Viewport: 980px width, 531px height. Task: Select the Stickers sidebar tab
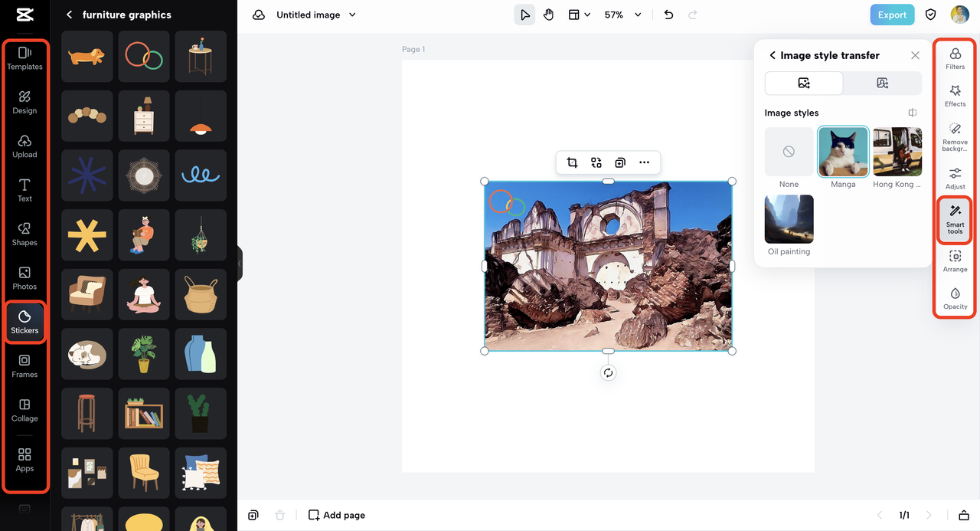pos(24,322)
